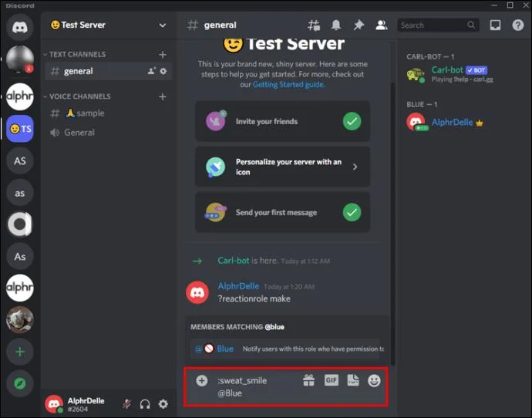Edit general channel settings gear
Viewport: 532px width, 418px height.
point(163,71)
